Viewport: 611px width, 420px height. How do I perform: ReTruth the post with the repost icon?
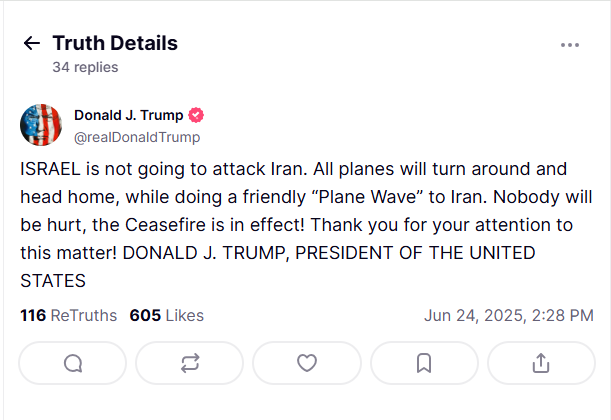[190, 364]
